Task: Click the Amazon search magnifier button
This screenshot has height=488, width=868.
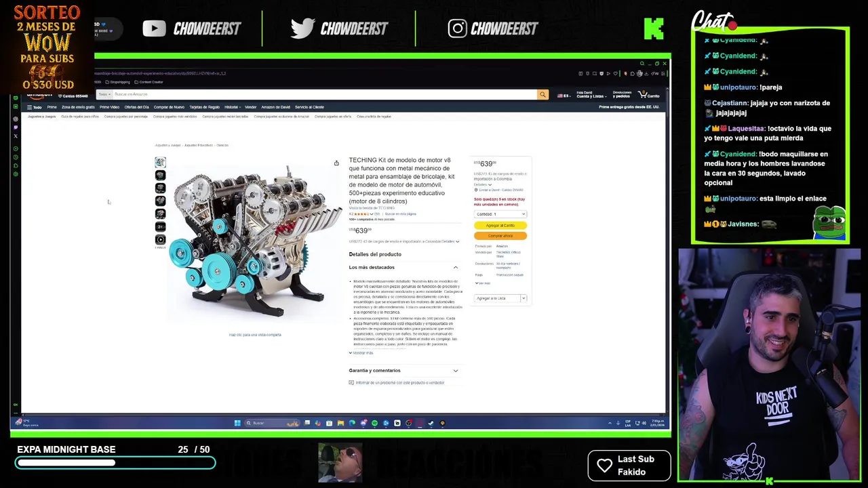Action: tap(542, 95)
